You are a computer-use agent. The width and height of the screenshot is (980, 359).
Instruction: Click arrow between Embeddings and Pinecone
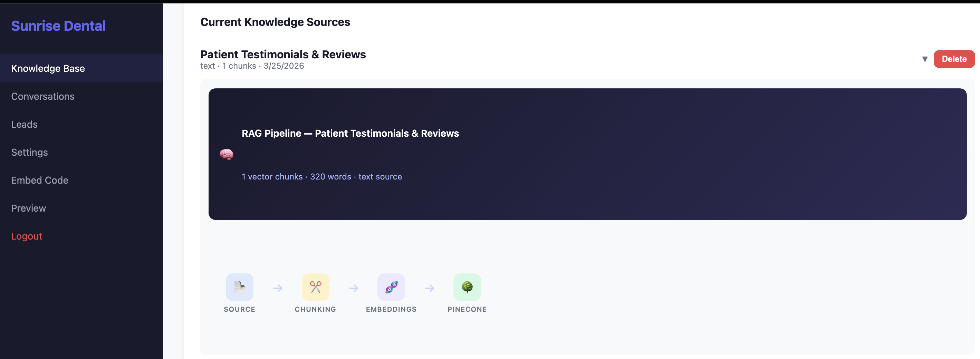tap(429, 288)
